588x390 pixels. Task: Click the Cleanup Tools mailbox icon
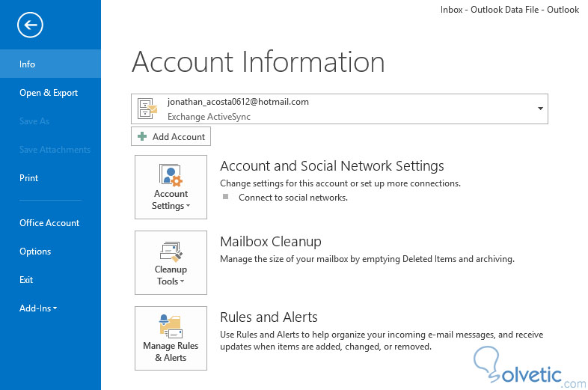click(x=171, y=251)
